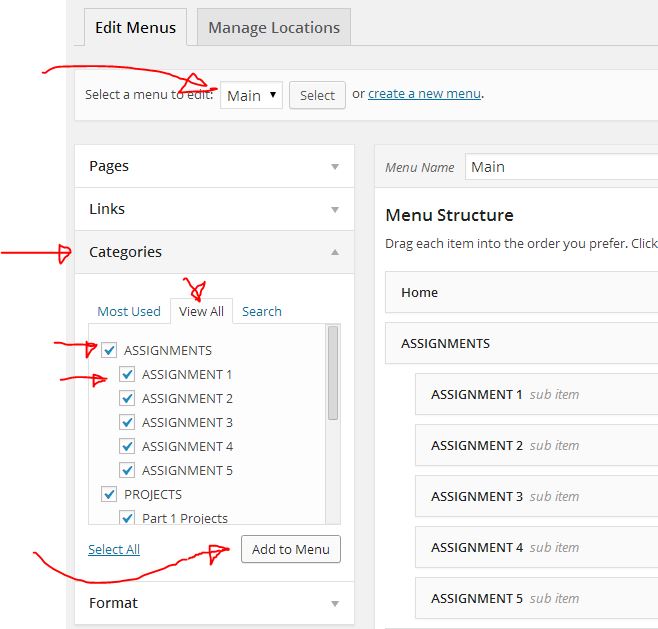Toggle the ASSIGNMENT 5 checkbox
This screenshot has height=629, width=658.
point(127,470)
